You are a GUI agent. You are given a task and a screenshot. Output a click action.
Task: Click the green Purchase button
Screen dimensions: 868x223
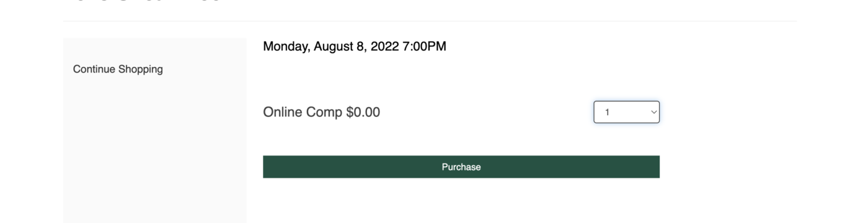(461, 167)
